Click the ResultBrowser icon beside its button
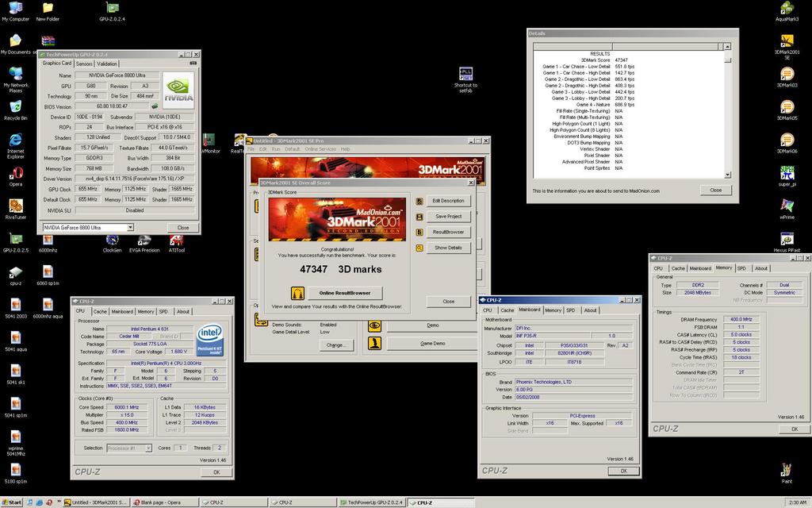 coord(419,233)
